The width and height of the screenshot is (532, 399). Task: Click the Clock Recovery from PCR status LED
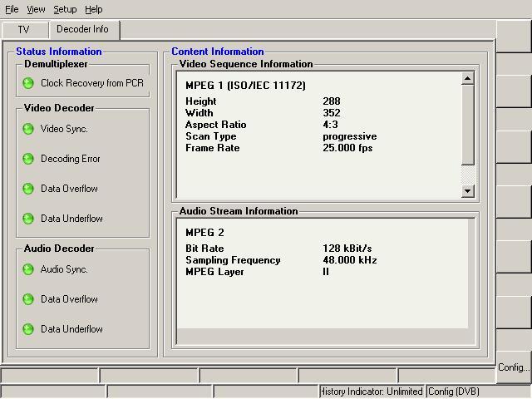pos(28,83)
